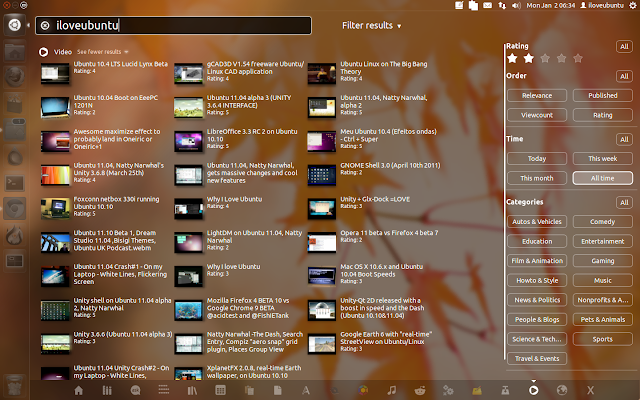The height and width of the screenshot is (400, 640).
Task: Open the flask lens icon in lens bar
Action: [505, 391]
